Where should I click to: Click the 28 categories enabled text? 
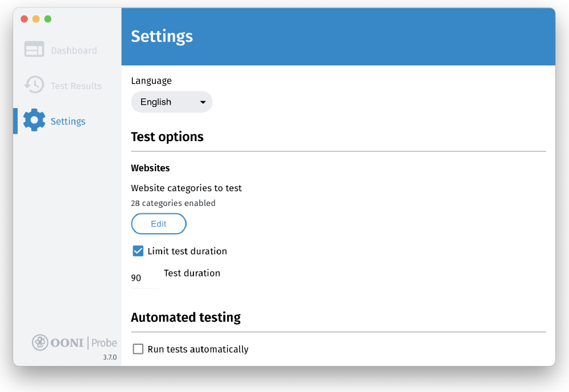coord(173,203)
